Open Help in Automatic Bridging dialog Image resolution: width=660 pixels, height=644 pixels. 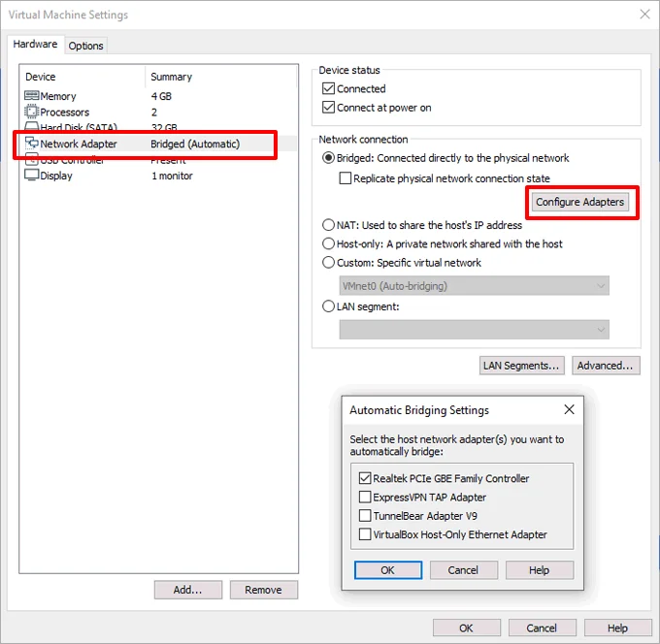pyautogui.click(x=540, y=570)
